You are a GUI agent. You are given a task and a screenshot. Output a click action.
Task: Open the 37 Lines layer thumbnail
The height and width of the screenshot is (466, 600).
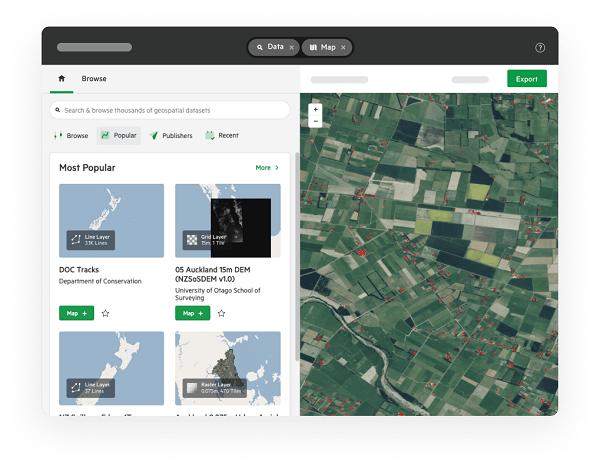111,368
